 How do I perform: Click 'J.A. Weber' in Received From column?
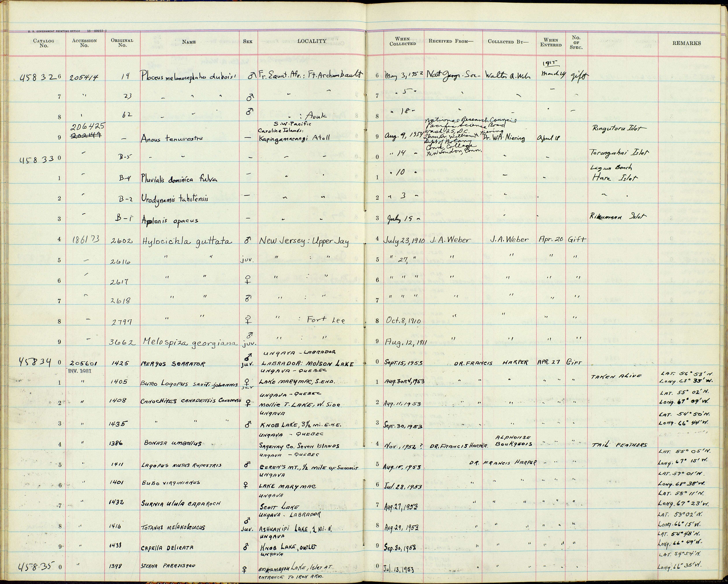point(450,240)
